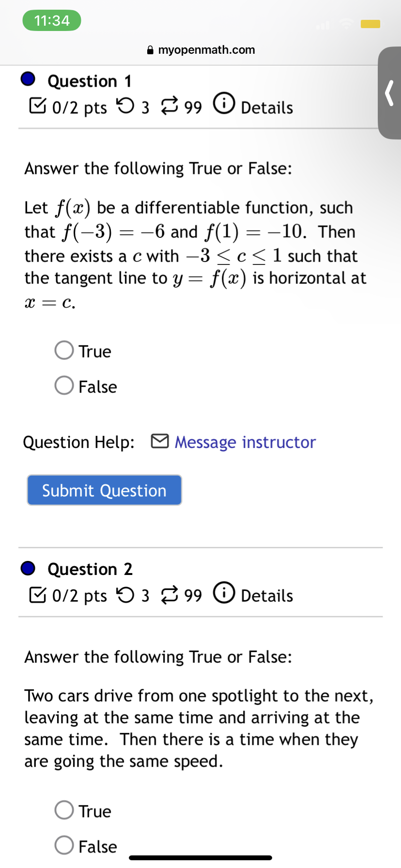Click the blue status dot beside Question 2
The height and width of the screenshot is (868, 401).
tap(28, 568)
